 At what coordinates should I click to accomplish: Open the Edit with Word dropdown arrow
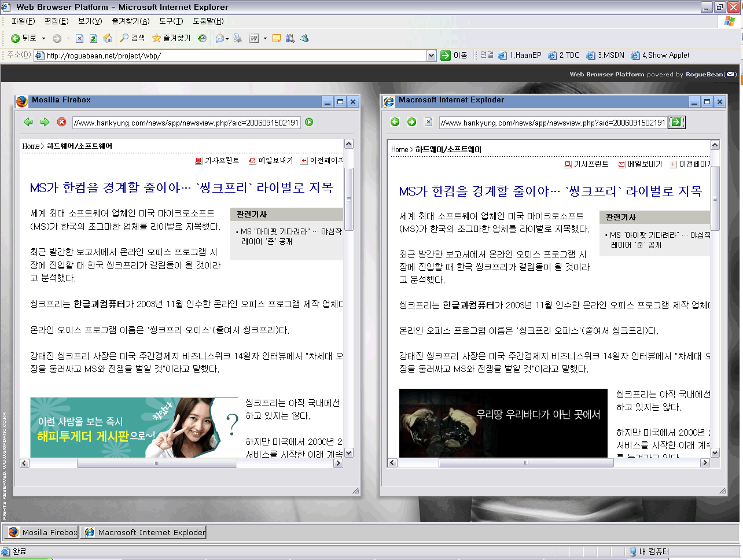(x=265, y=39)
